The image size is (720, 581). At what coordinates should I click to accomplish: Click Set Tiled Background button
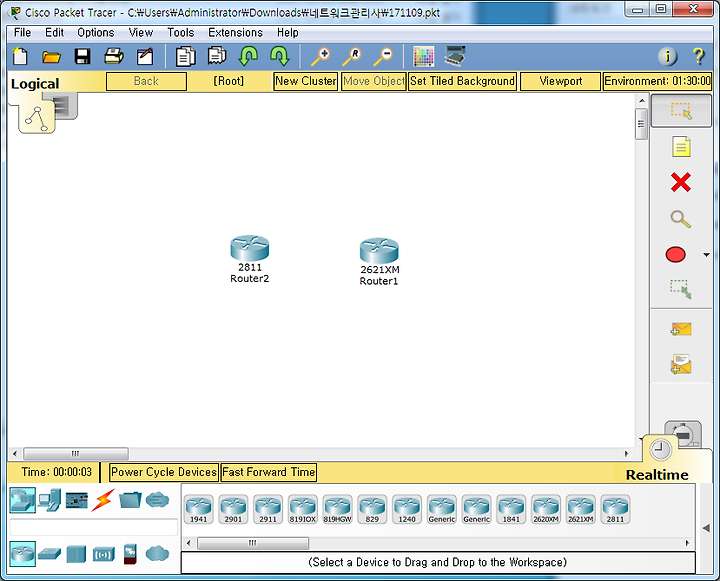(462, 81)
